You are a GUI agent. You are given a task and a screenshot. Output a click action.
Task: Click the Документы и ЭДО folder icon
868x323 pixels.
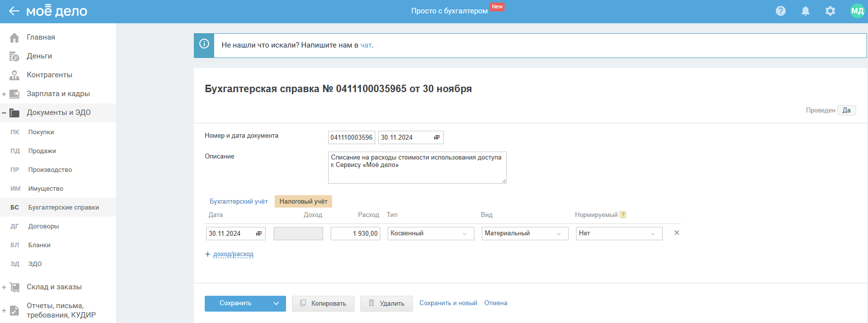14,112
